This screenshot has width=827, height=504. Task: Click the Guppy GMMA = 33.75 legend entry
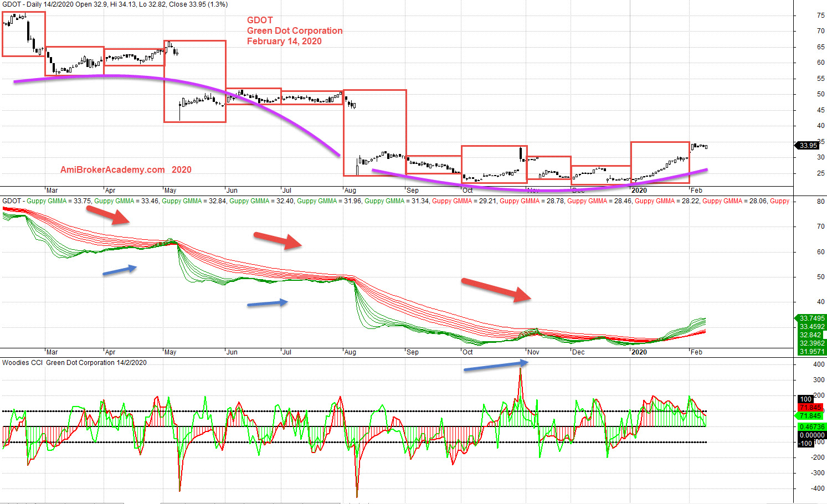tap(59, 201)
